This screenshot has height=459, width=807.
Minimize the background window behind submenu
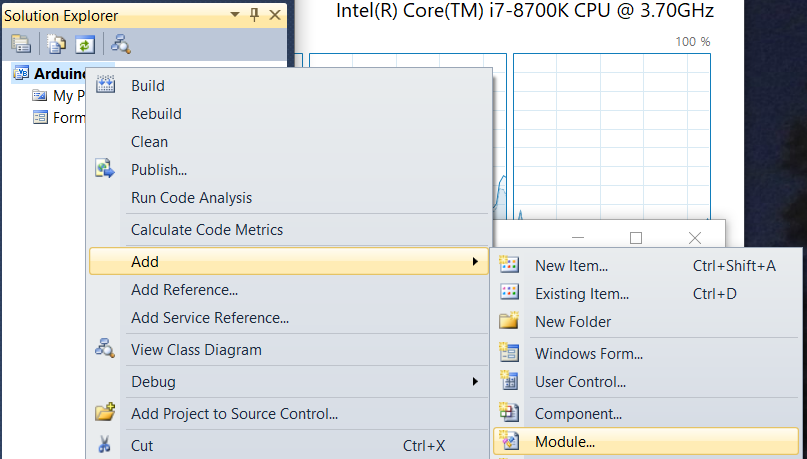(x=578, y=238)
